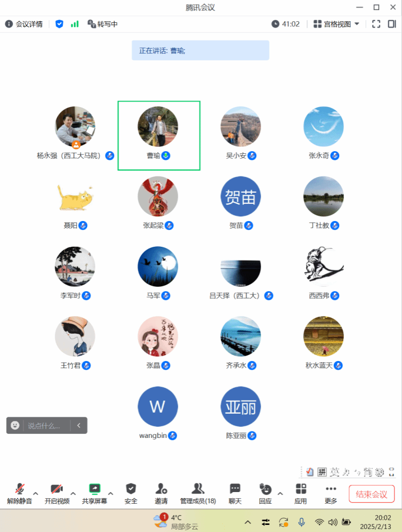Expand audio options arrow beside 解除静音
402x532 pixels.
point(35,494)
